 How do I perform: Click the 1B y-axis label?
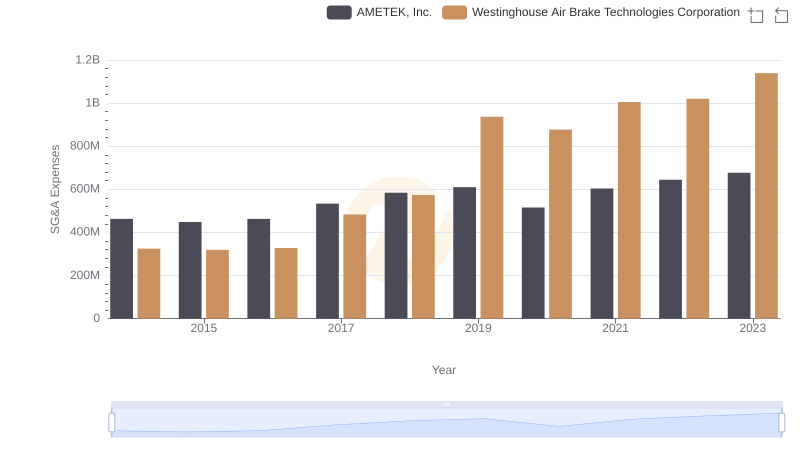point(92,103)
